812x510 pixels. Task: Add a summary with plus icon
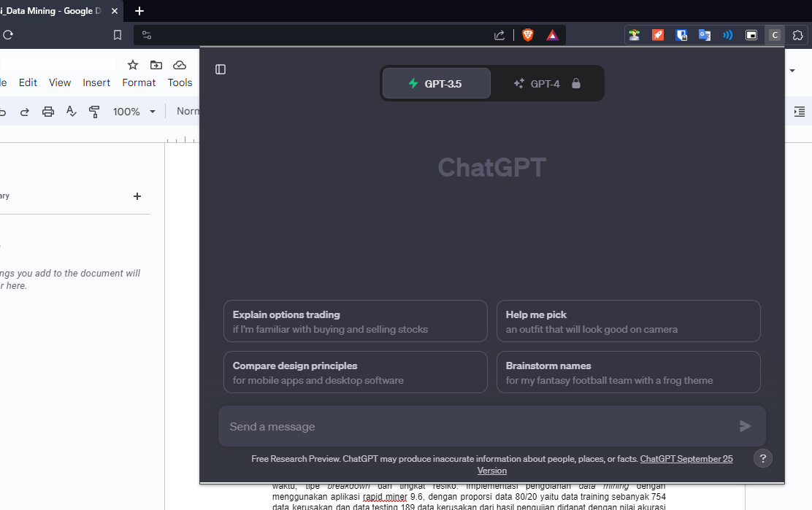coord(137,196)
